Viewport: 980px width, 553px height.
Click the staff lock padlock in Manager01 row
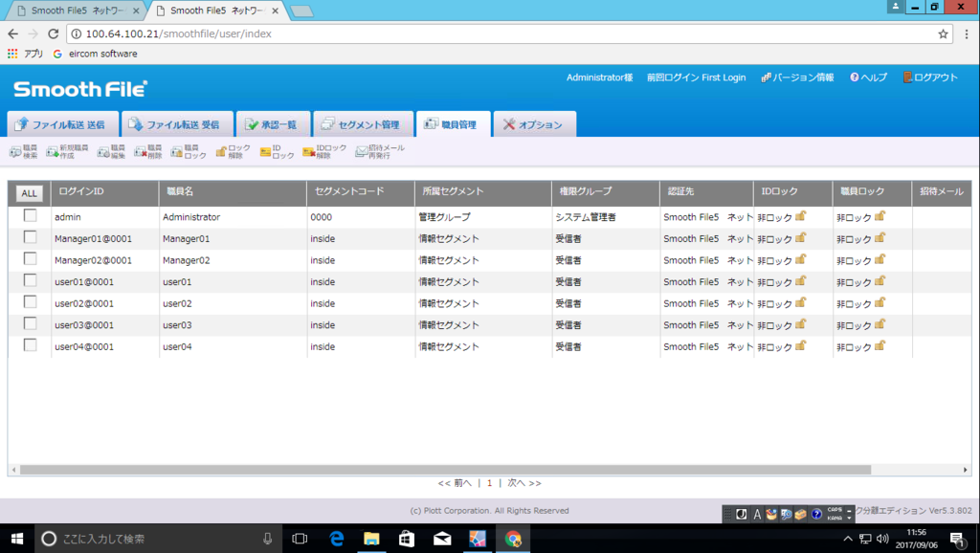pyautogui.click(x=880, y=238)
